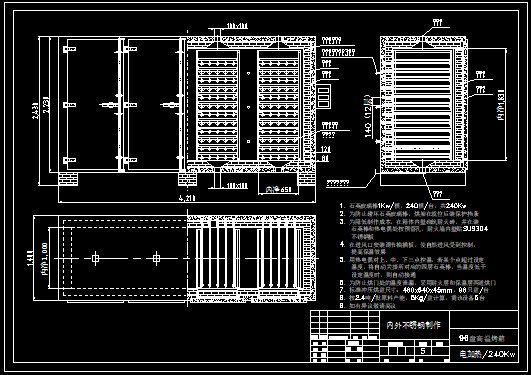Click the "5" cell in title block
Image resolution: width=531 pixels, height=375 pixels.
coord(423,351)
